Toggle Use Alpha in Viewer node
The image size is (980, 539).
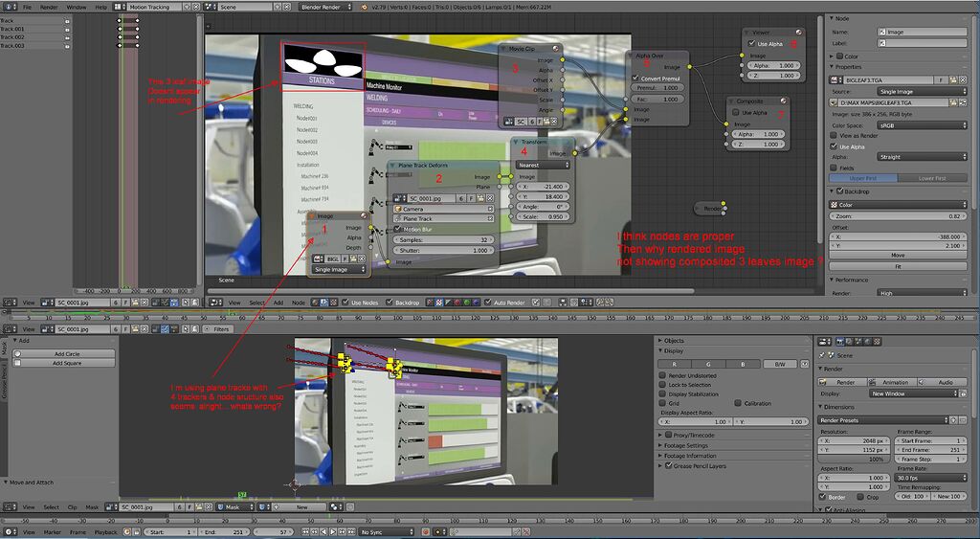[752, 44]
